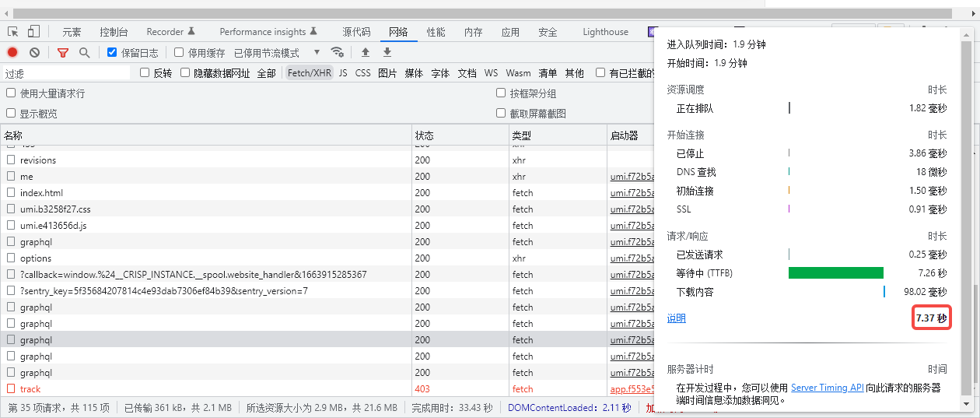Switch to the 控制台 tab

pyautogui.click(x=114, y=32)
